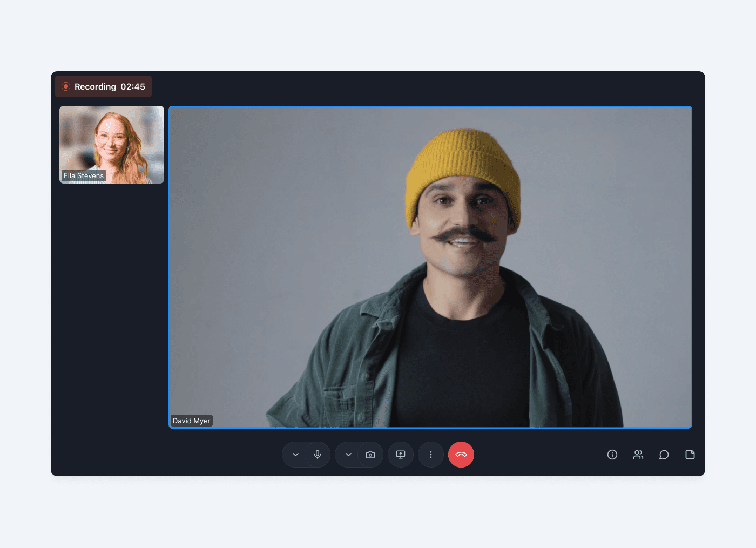Screen dimensions: 756x548
Task: Show participants list icon
Action: tap(638, 455)
